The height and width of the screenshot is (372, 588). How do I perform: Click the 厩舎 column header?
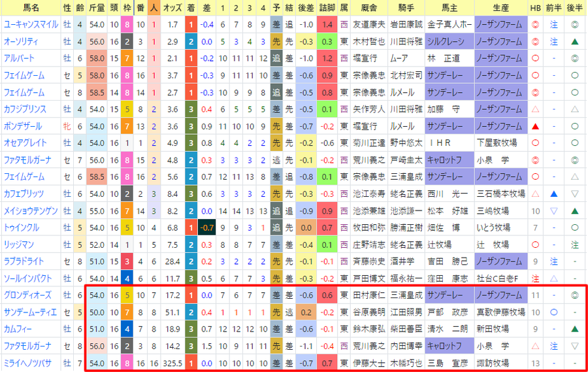coord(369,8)
